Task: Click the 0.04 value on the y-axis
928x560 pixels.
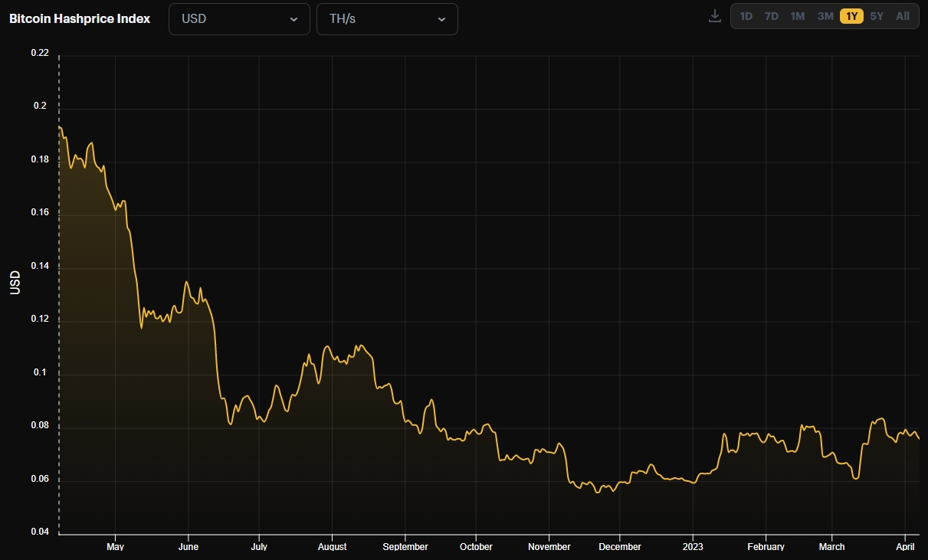Action: click(x=40, y=532)
